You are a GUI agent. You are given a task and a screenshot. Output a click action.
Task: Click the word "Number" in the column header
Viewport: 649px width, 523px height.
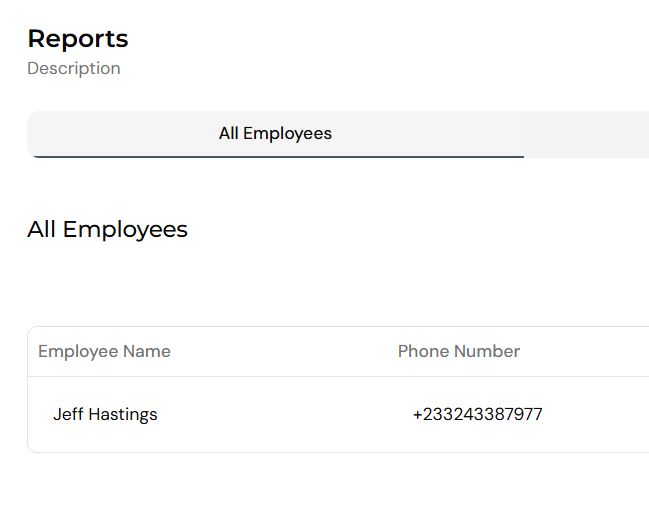point(487,351)
